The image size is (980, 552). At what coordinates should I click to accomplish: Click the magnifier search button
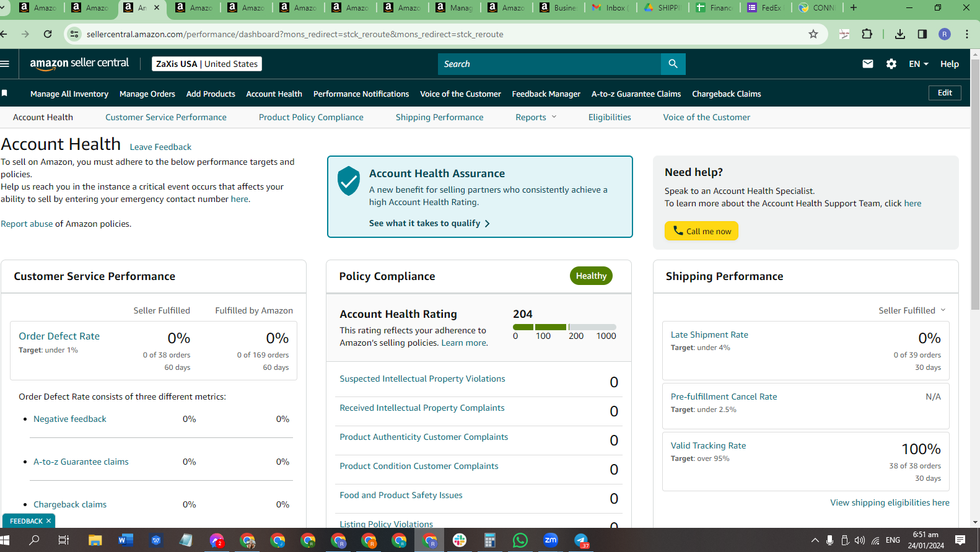(673, 64)
